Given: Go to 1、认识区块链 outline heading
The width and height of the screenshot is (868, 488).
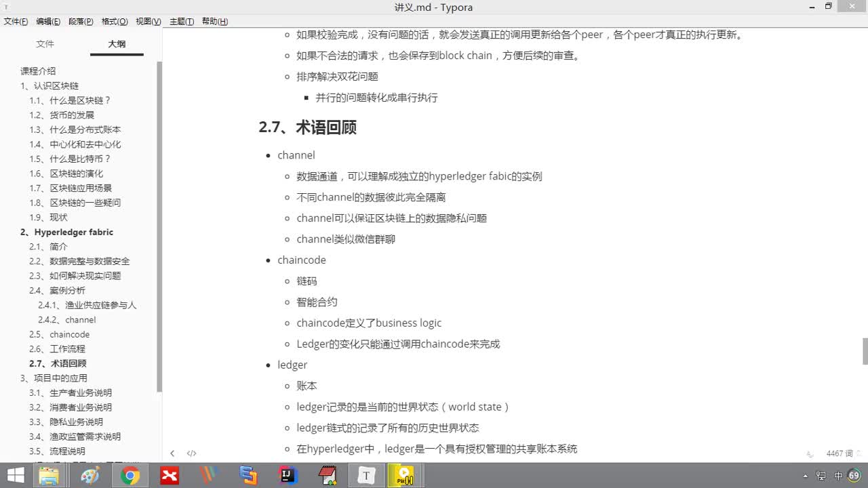Looking at the screenshot, I should tap(50, 86).
